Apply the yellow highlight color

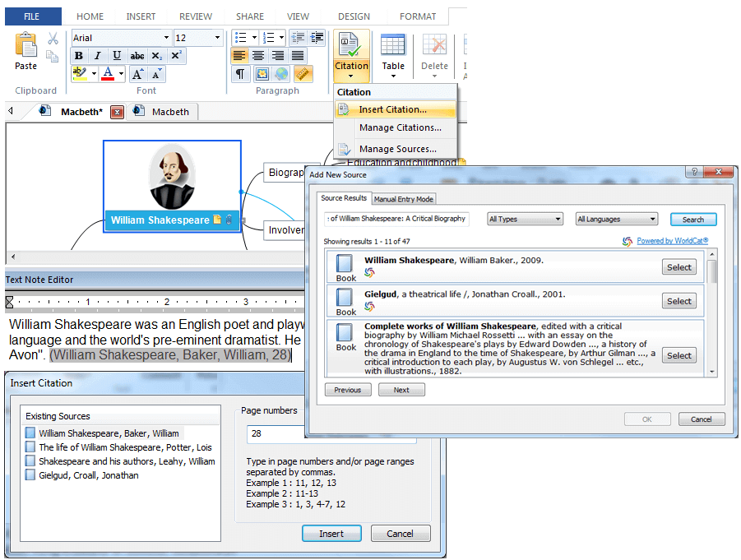click(80, 74)
